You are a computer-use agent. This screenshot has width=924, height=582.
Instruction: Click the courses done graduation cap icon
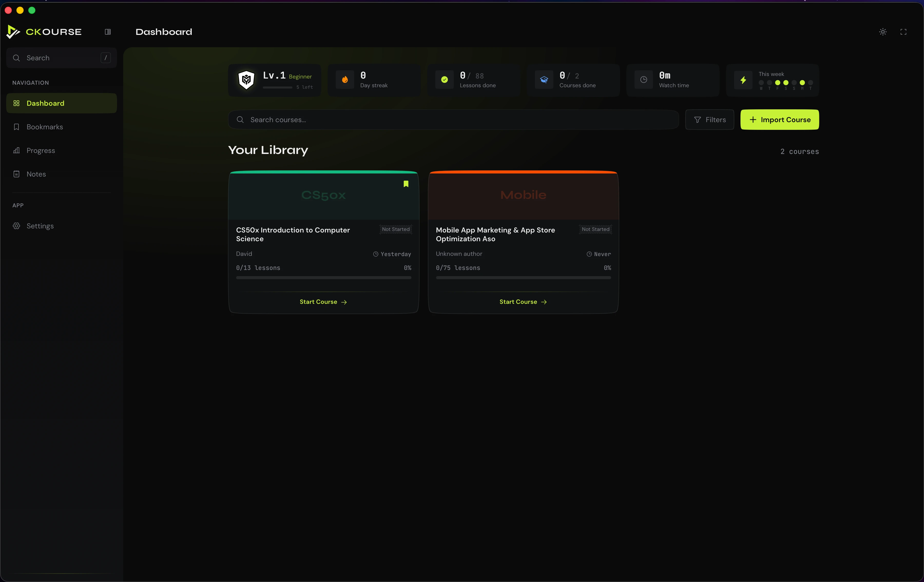click(544, 80)
